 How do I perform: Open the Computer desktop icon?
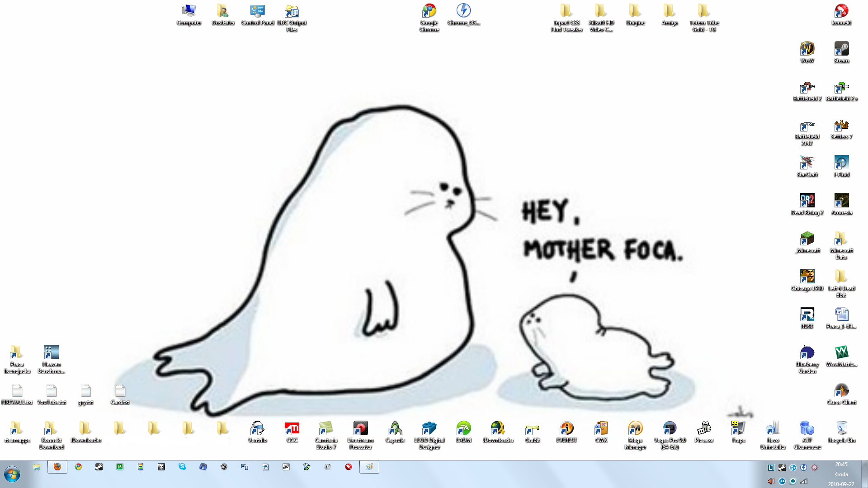[x=189, y=15]
